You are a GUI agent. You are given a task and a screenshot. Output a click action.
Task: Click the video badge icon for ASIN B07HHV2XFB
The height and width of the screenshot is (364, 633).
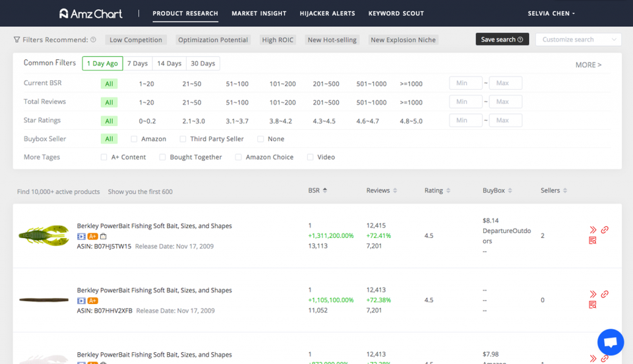[81, 301]
